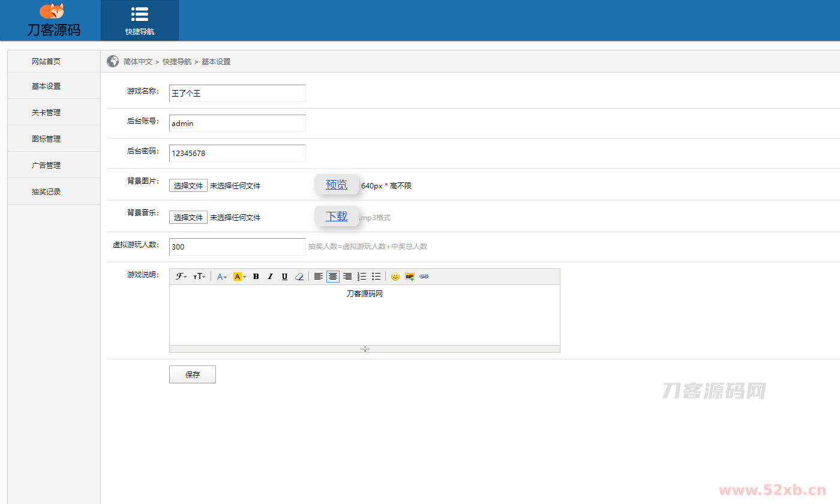The width and height of the screenshot is (840, 504).
Task: Insert a numbered ordered list
Action: (x=362, y=277)
